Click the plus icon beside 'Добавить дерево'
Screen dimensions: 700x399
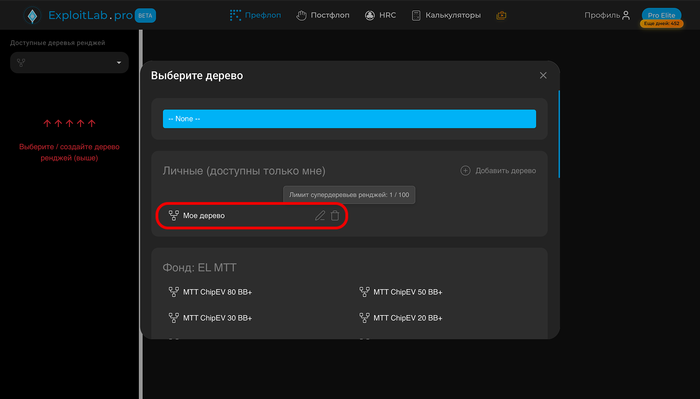[465, 170]
